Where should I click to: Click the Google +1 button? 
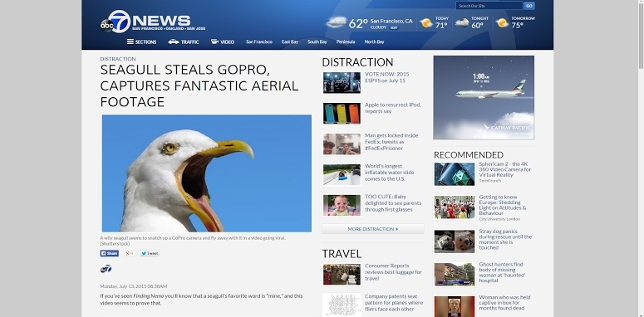130,253
